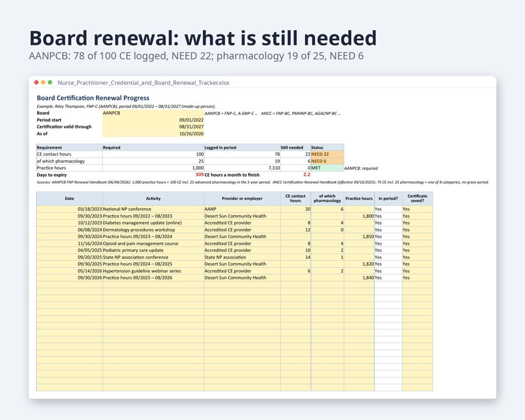Click the In period? column header

tap(388, 198)
